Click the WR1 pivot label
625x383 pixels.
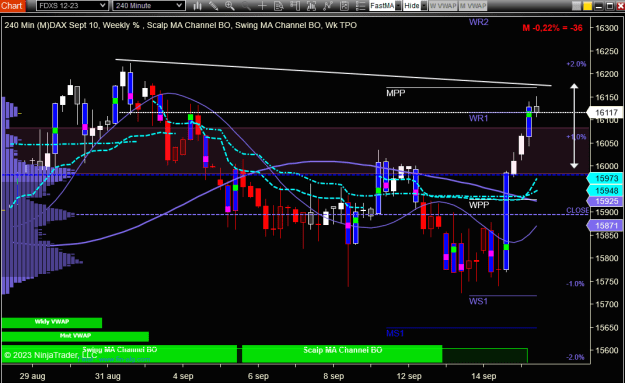[478, 118]
